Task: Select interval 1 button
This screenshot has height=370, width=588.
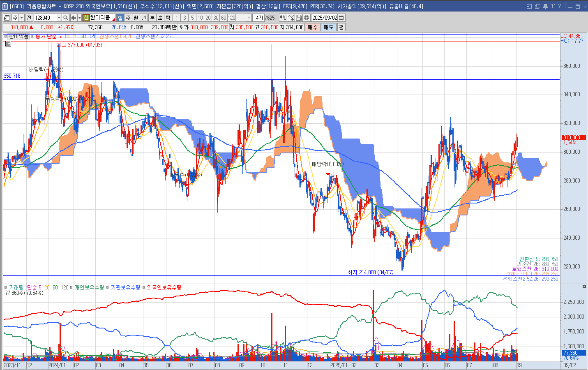Action: [x=177, y=18]
